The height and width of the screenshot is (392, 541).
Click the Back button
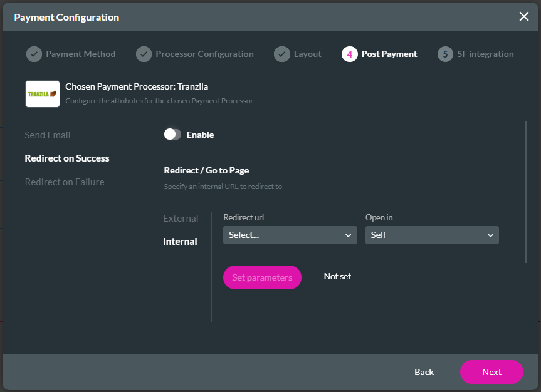pos(424,372)
